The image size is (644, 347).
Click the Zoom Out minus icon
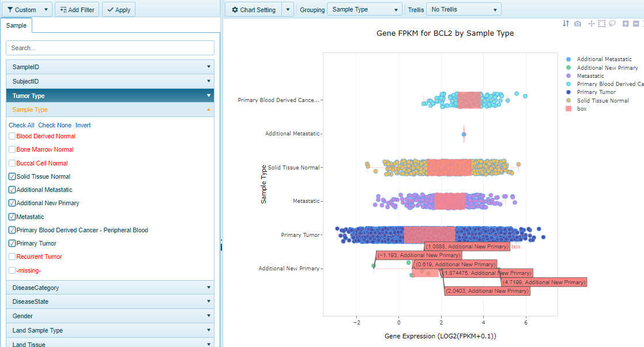(636, 24)
